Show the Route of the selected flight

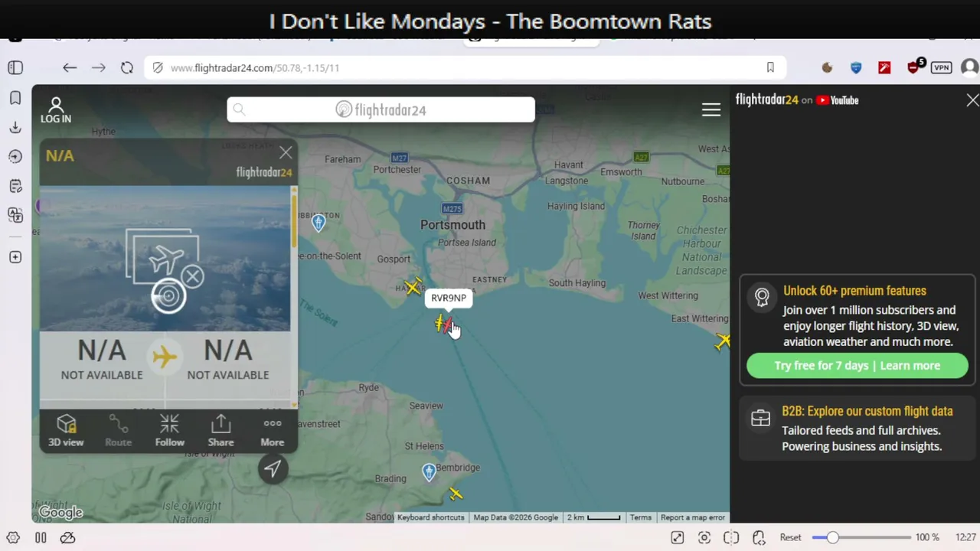[x=118, y=431]
